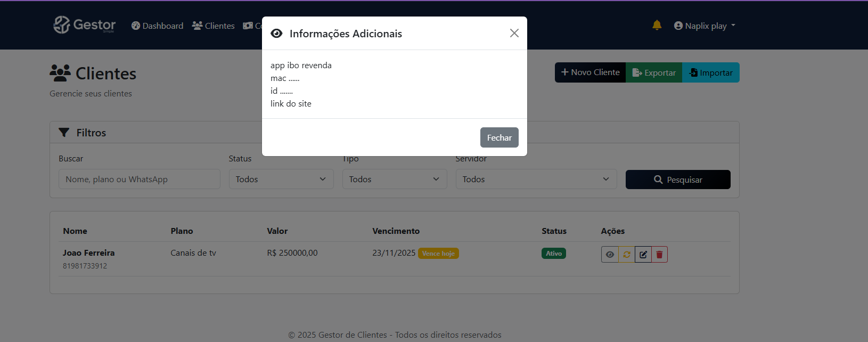Click the Vence hoje badge
This screenshot has width=868, height=342.
click(x=438, y=254)
